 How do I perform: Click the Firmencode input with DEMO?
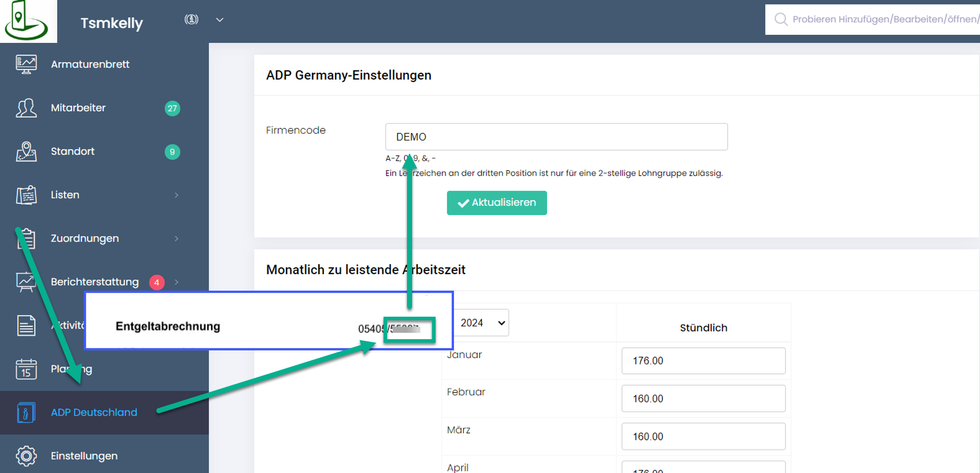556,137
